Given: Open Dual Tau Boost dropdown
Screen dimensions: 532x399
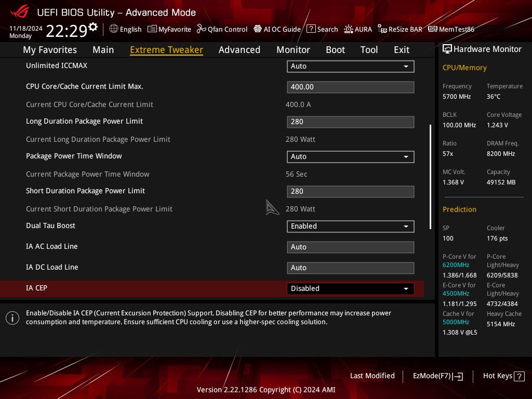Looking at the screenshot, I should [x=351, y=227].
